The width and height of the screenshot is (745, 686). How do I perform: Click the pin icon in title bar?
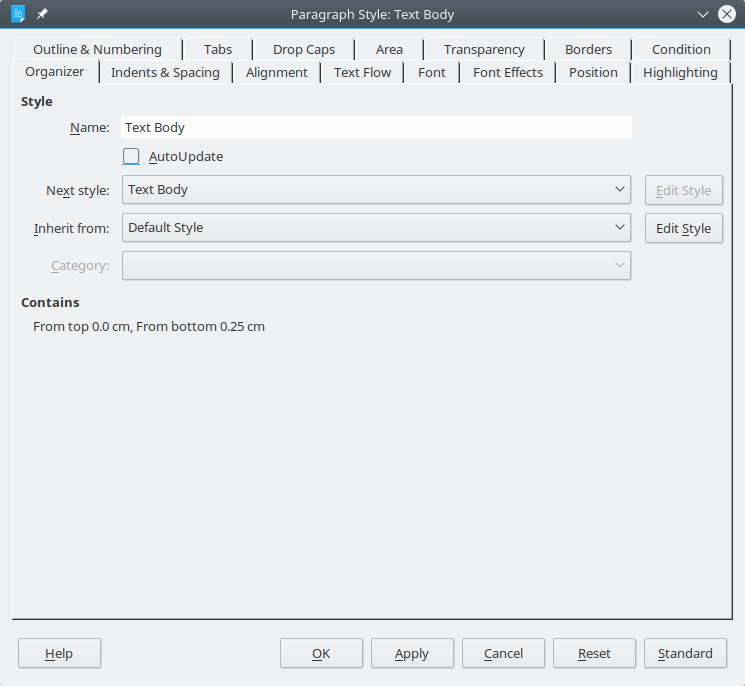tap(42, 14)
